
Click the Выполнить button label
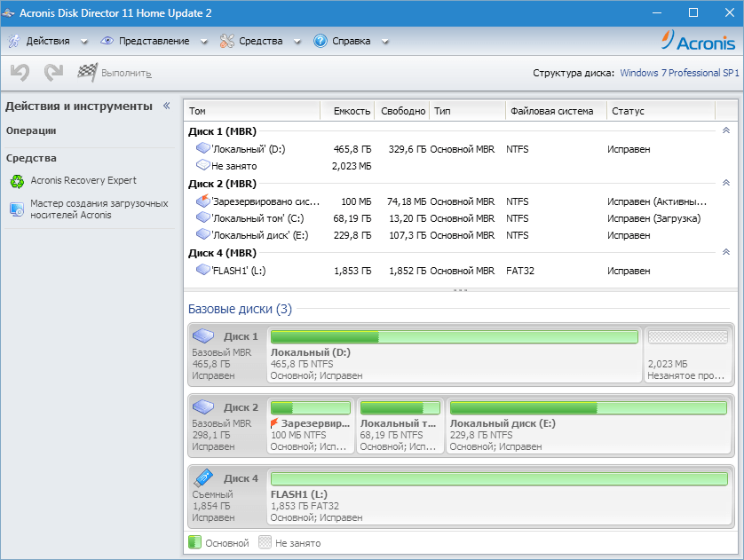tap(126, 74)
